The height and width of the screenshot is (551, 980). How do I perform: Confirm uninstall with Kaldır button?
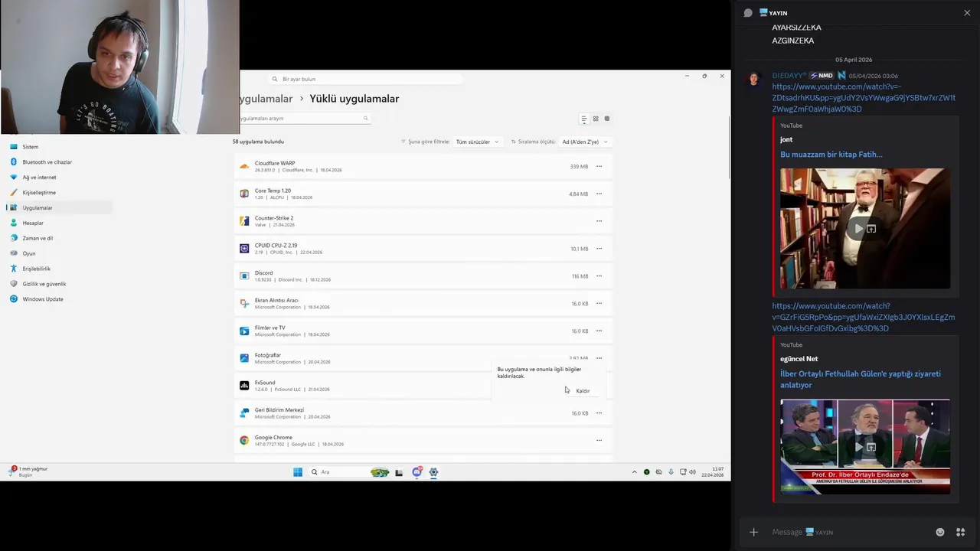pos(583,391)
